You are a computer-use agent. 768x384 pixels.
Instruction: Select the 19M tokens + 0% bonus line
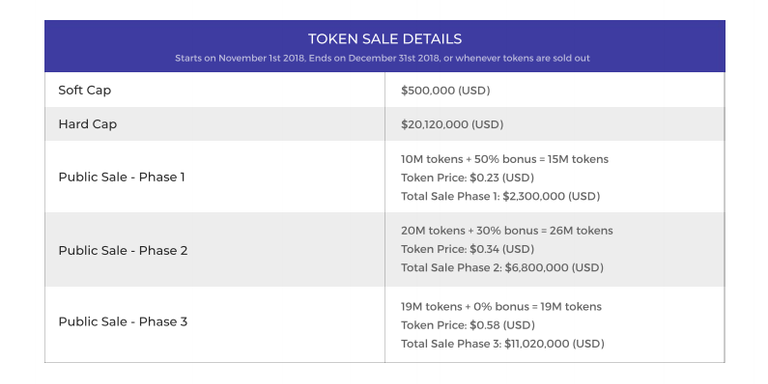pyautogui.click(x=501, y=307)
